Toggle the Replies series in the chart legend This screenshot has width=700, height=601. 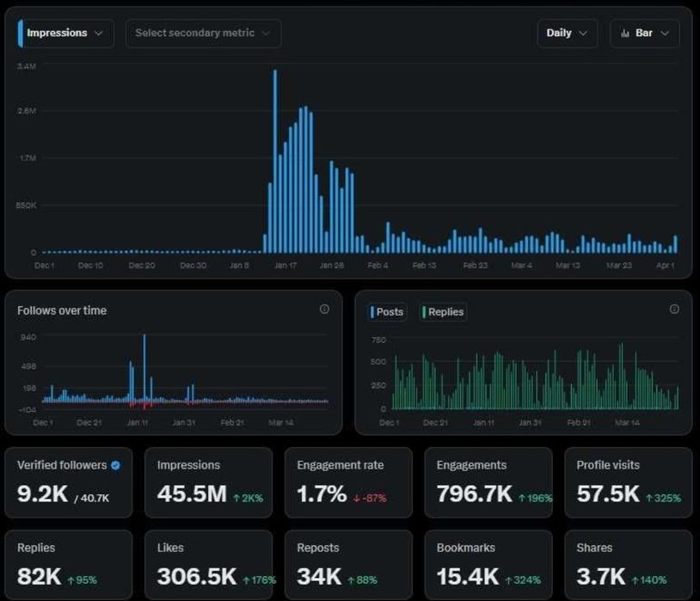coord(443,312)
